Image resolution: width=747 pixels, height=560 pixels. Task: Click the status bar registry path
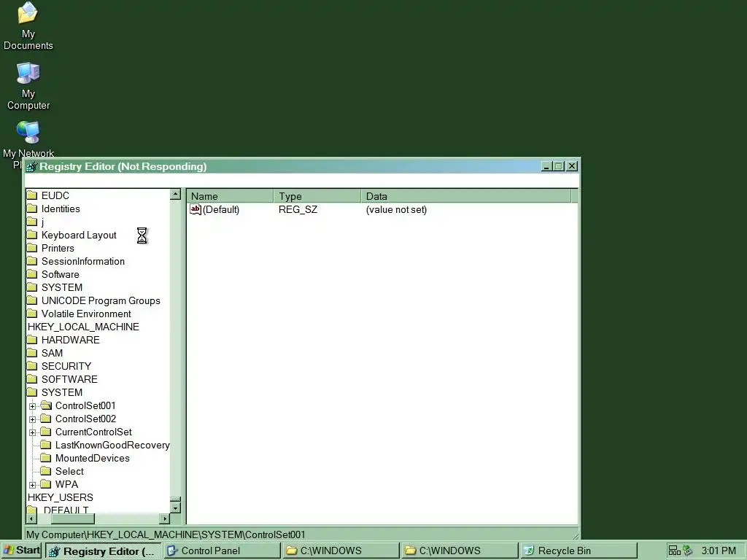(x=166, y=534)
